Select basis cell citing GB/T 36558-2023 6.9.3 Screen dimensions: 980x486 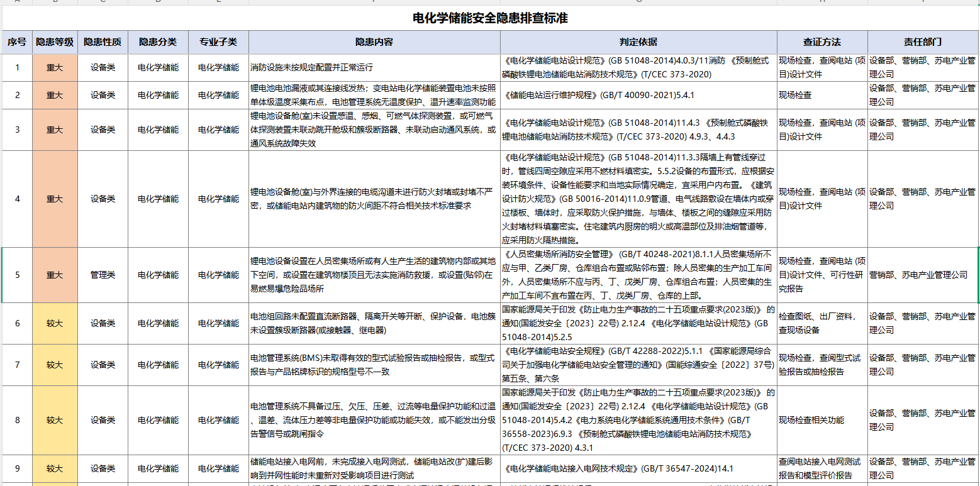click(x=638, y=420)
